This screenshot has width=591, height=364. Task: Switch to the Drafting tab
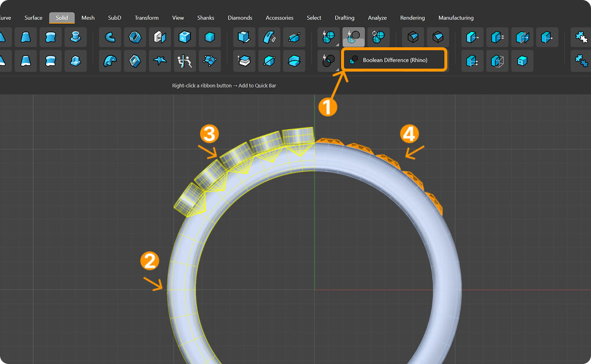(345, 18)
